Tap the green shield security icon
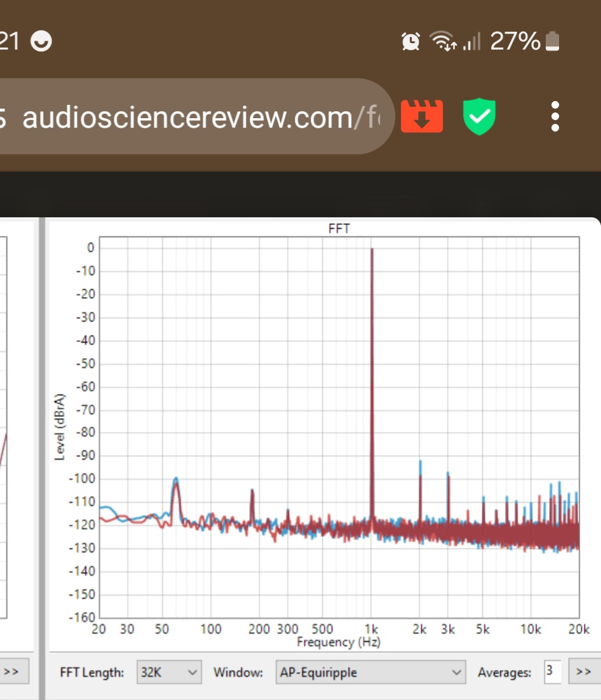 point(479,116)
